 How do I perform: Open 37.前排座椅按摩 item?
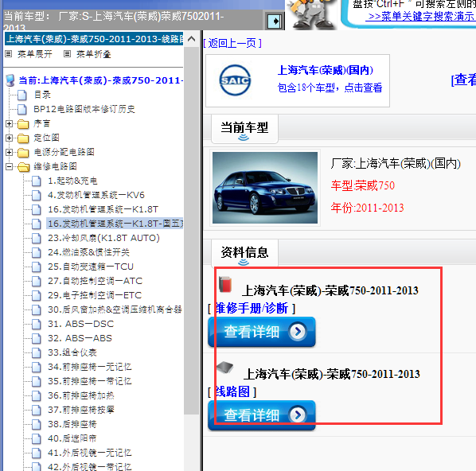pyautogui.click(x=81, y=410)
